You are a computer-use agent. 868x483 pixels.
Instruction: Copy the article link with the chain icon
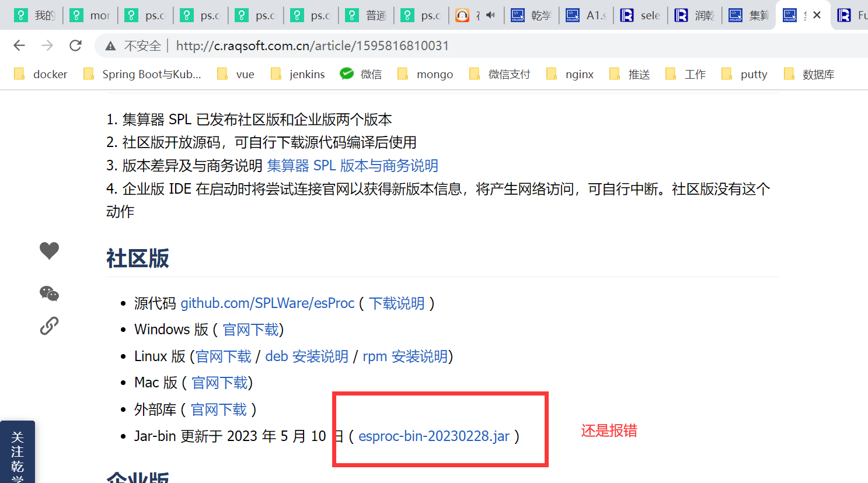click(49, 325)
